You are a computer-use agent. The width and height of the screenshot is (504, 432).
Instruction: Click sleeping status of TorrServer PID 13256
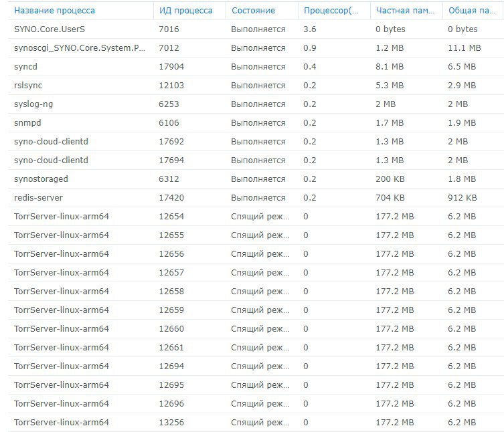[260, 422]
